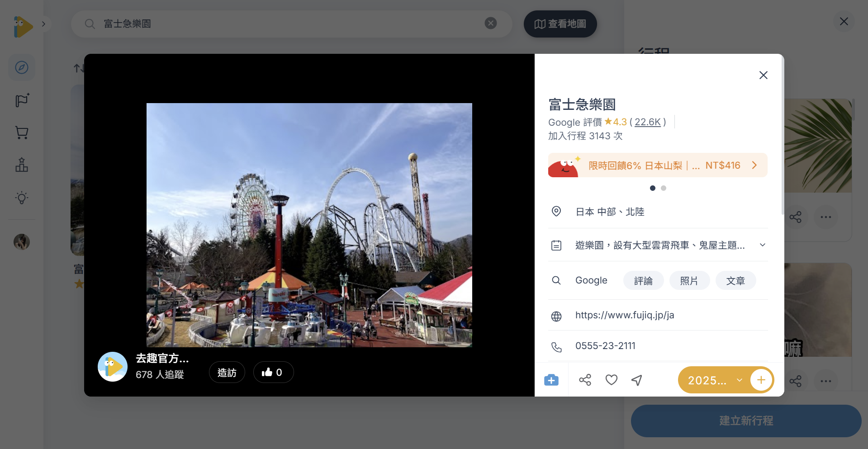
Task: Open the 去趣官方 profile avatar
Action: (x=113, y=367)
